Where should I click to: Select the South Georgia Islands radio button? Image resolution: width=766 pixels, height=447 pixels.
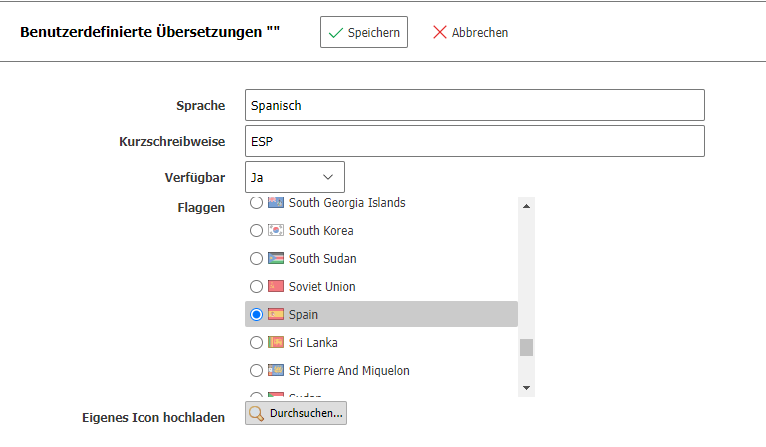point(257,203)
